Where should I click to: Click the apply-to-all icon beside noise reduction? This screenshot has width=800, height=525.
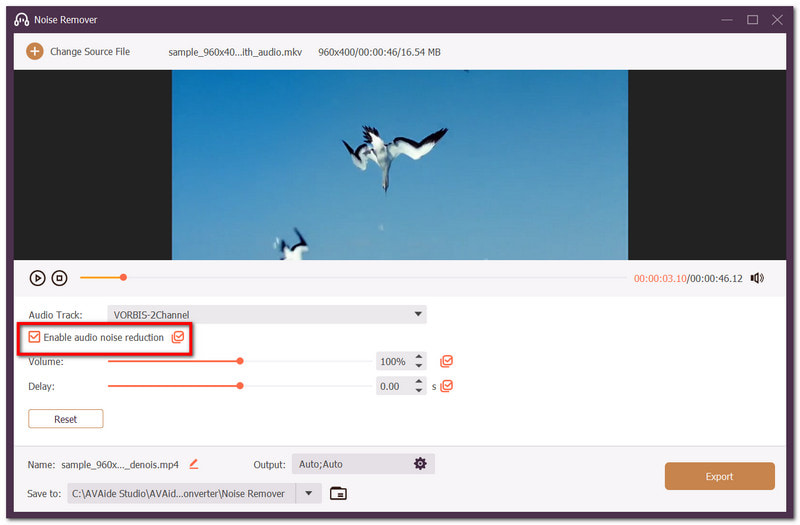(178, 337)
